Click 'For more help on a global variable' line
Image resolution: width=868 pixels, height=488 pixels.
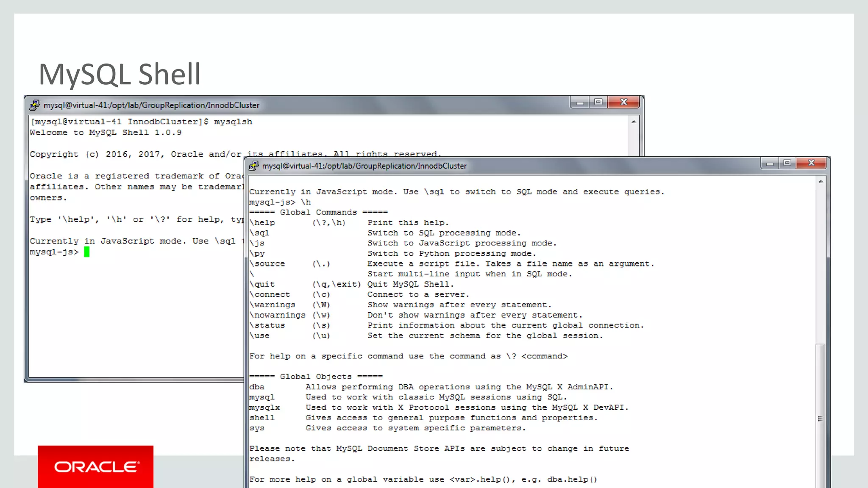click(x=423, y=480)
